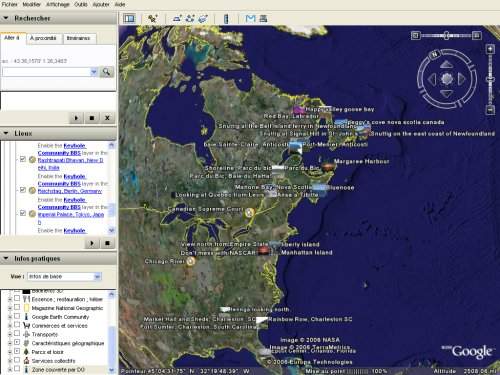500x375 pixels.
Task: Click the Imperial Palace, Tokyo link
Action: pyautogui.click(x=71, y=218)
